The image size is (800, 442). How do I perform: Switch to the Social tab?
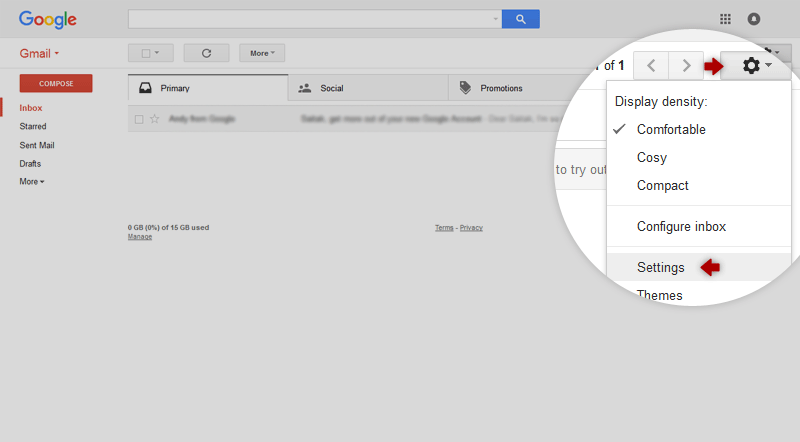pyautogui.click(x=368, y=88)
